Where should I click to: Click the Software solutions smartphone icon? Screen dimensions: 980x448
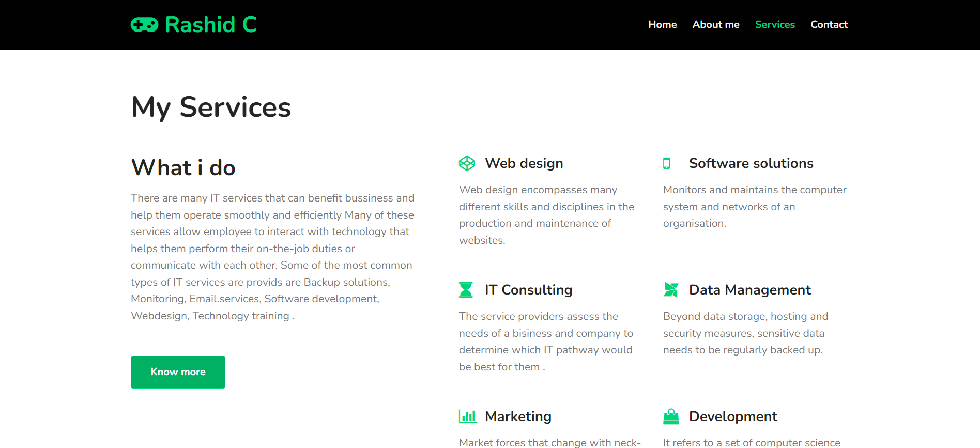[667, 163]
